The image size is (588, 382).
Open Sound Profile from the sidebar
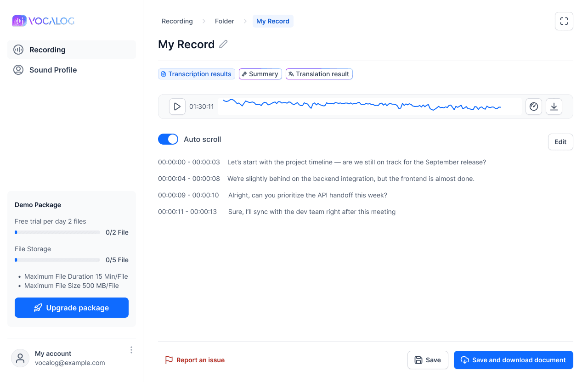click(52, 70)
